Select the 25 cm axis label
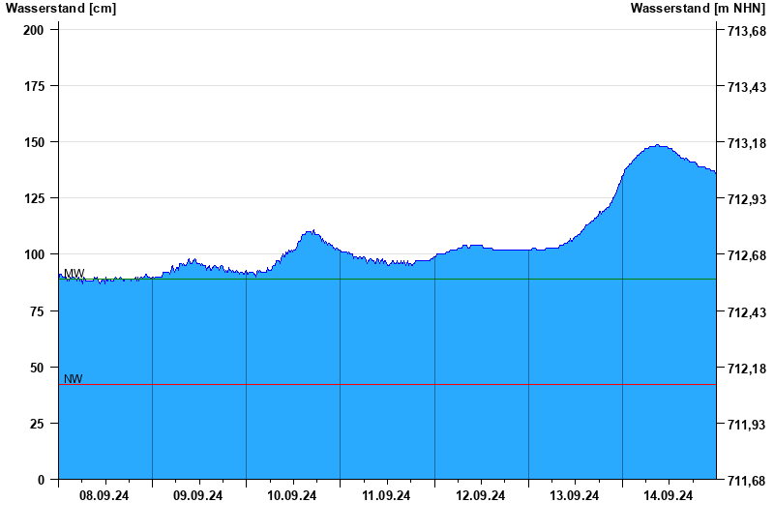 point(37,424)
